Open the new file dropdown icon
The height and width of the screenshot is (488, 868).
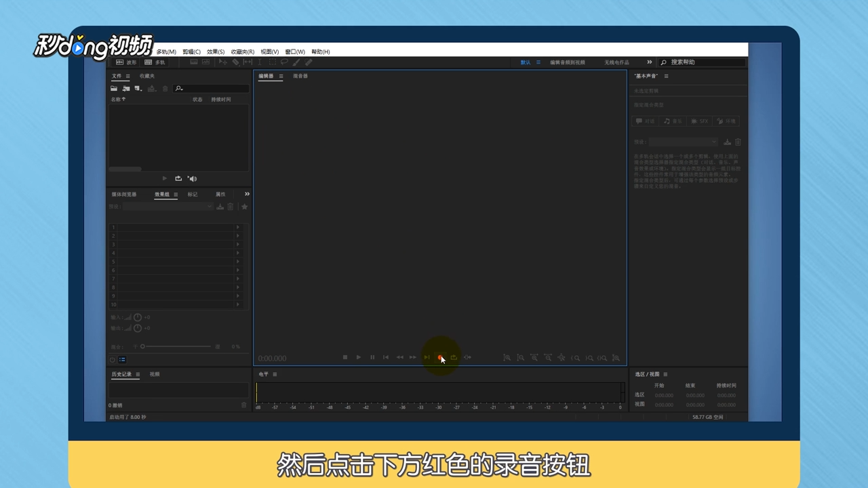point(138,88)
